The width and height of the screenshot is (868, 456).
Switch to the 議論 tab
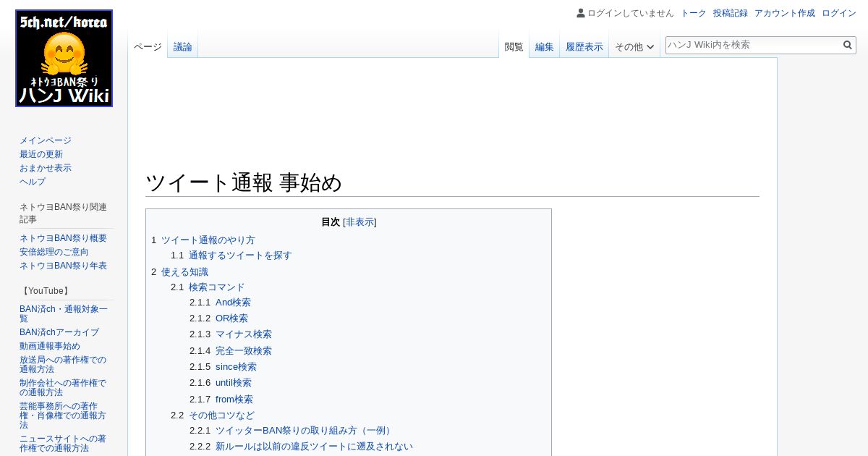pyautogui.click(x=183, y=47)
